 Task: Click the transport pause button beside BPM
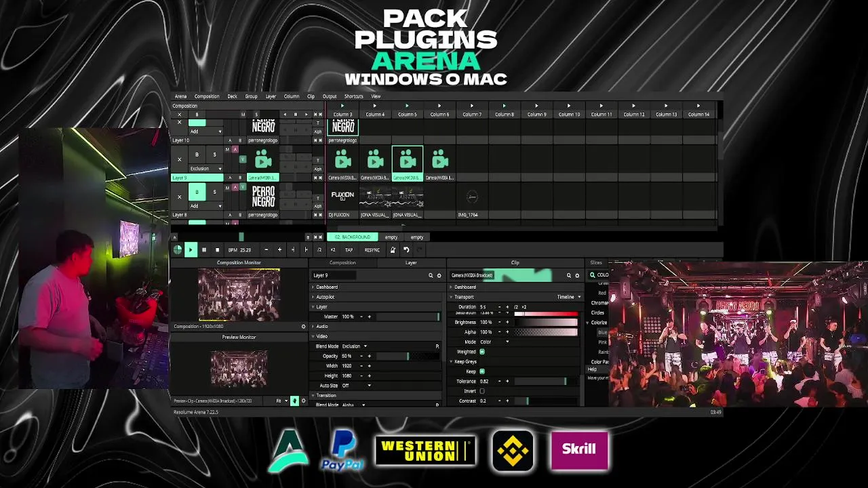tap(204, 249)
